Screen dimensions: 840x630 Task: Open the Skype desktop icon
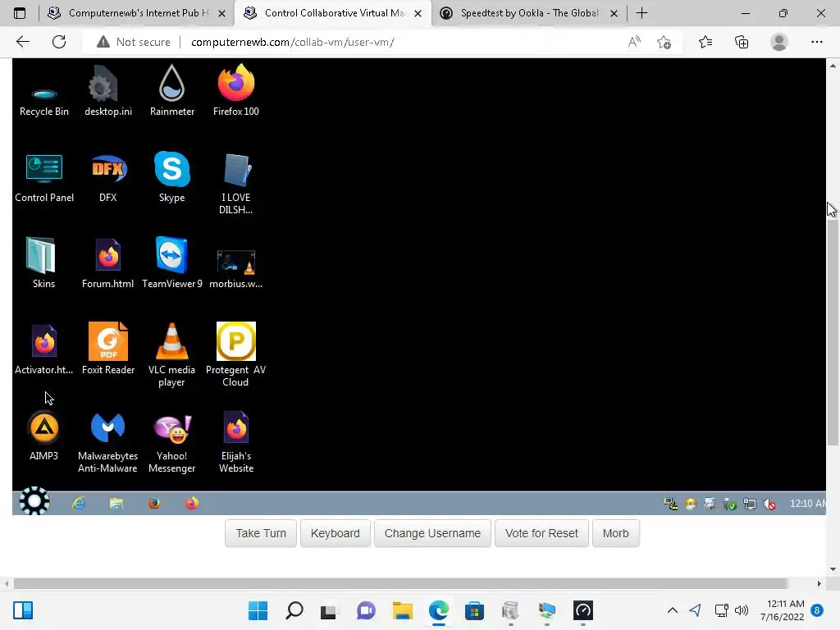pos(172,178)
